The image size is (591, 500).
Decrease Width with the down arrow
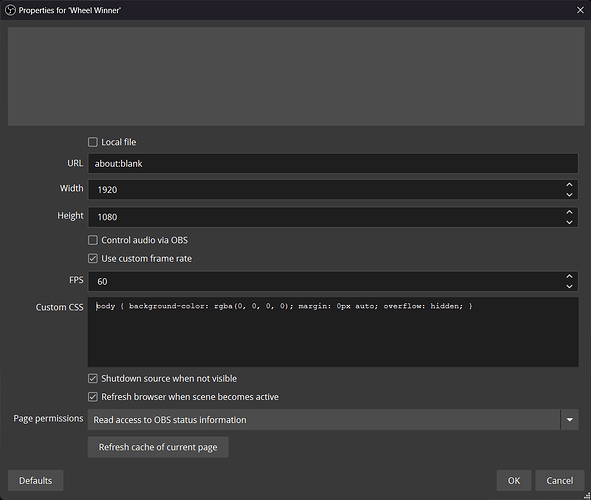pos(569,194)
